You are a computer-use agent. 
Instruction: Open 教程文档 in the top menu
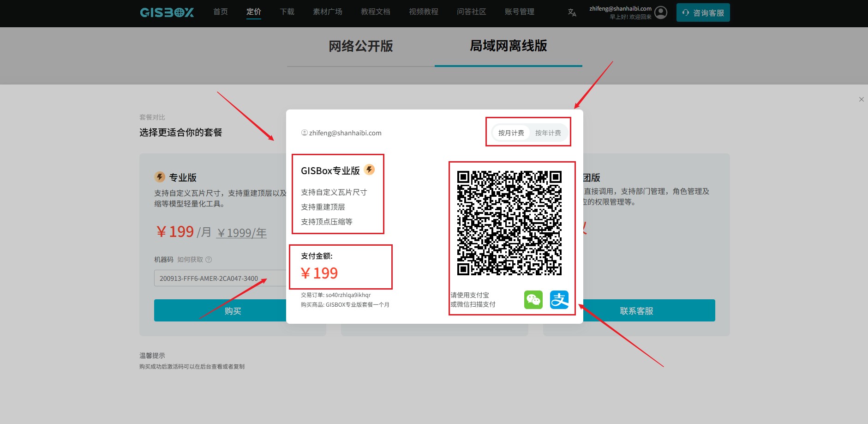(x=376, y=12)
